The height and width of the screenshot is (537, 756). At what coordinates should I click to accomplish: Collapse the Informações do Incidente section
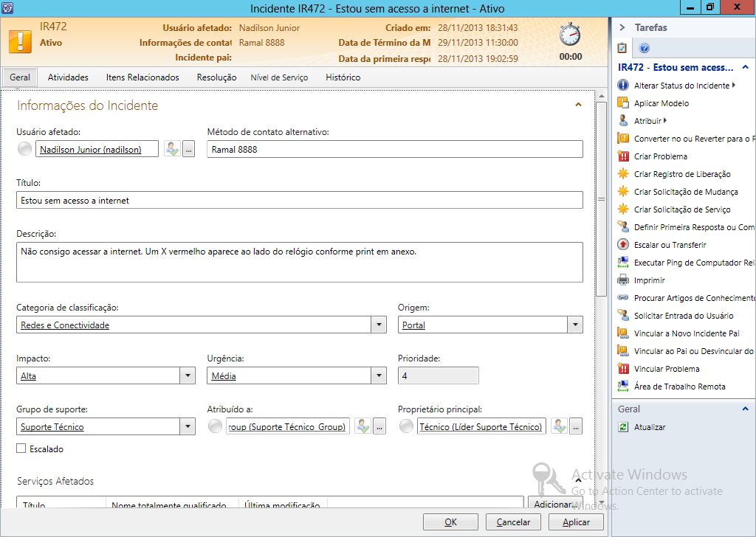(x=578, y=105)
